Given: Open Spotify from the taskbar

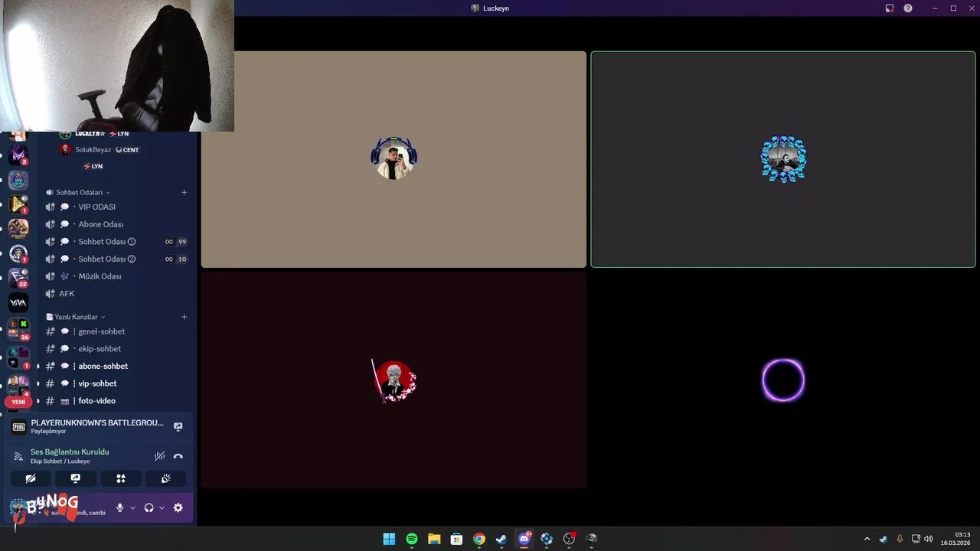Looking at the screenshot, I should [x=412, y=539].
